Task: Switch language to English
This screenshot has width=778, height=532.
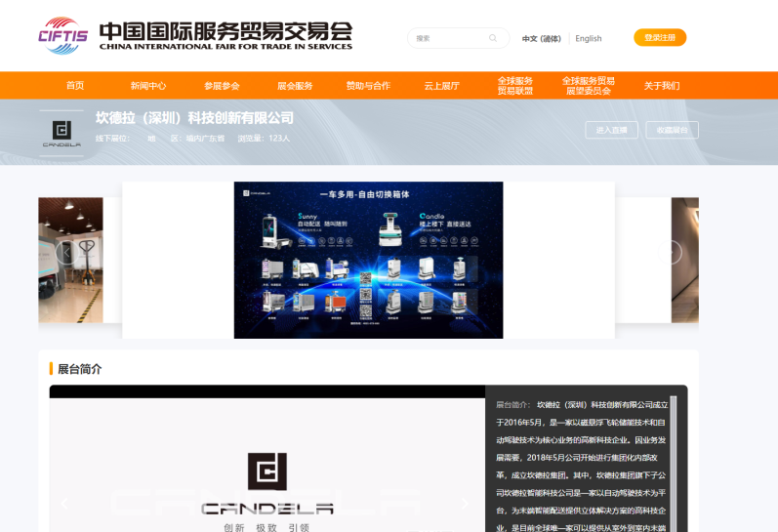Action: click(589, 38)
